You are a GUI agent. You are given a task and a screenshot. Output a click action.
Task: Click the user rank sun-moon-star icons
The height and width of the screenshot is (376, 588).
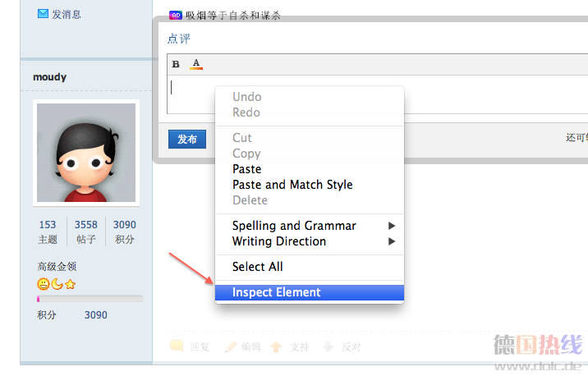57,284
